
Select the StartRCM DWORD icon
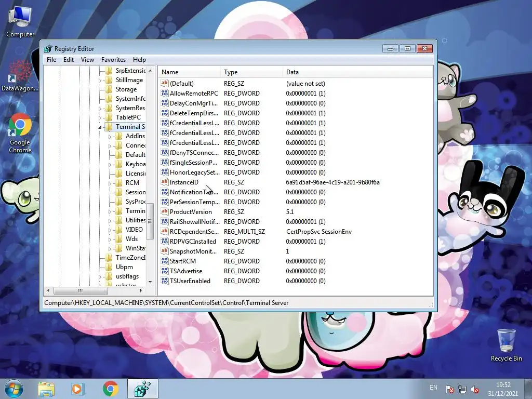point(165,261)
